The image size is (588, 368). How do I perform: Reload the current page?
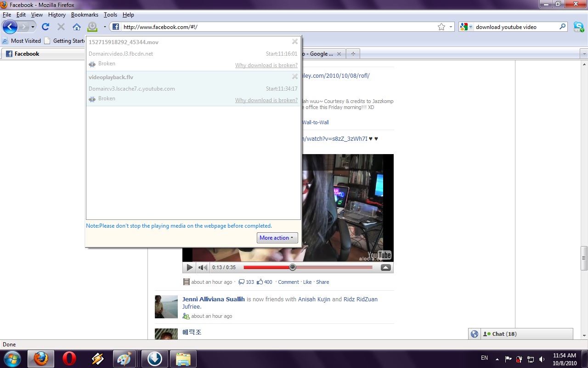[x=45, y=27]
